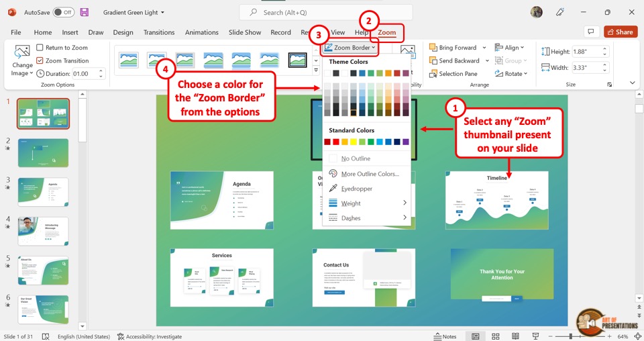Edit the Height value field
Screen dimensions: 644x341
(x=586, y=52)
